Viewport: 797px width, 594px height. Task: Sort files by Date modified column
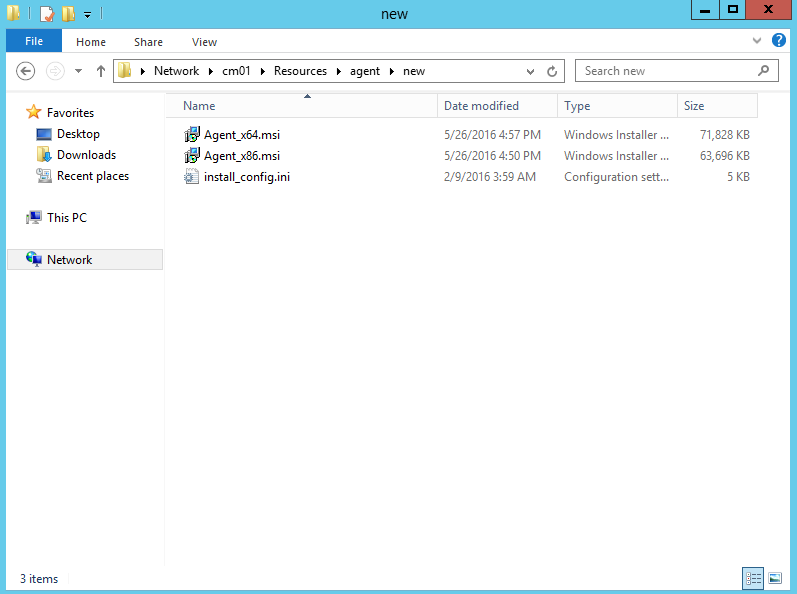[481, 106]
